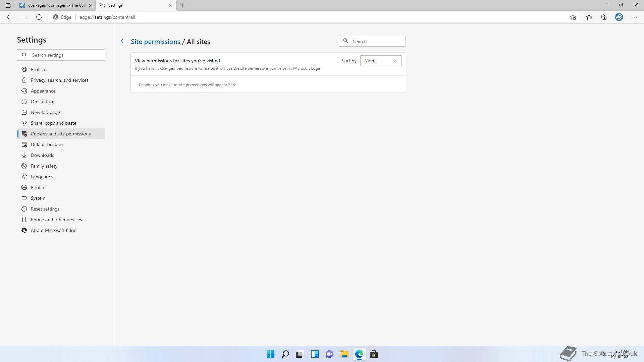
Task: Open the Favorites toolbar icon
Action: 589,17
